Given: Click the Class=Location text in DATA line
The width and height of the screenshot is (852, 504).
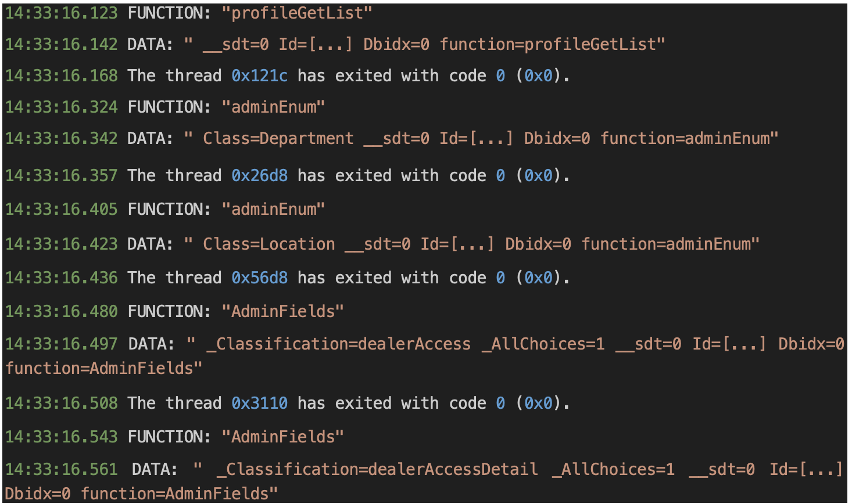Looking at the screenshot, I should coord(269,244).
